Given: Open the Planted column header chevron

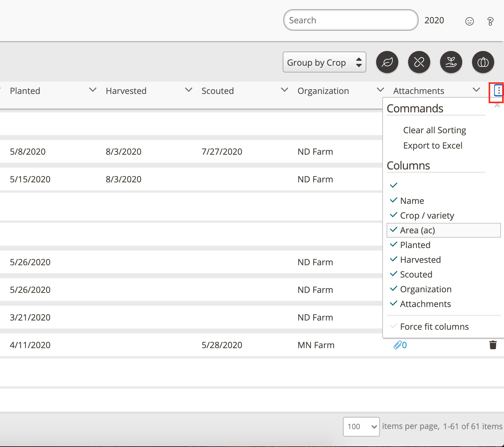Looking at the screenshot, I should (93, 90).
